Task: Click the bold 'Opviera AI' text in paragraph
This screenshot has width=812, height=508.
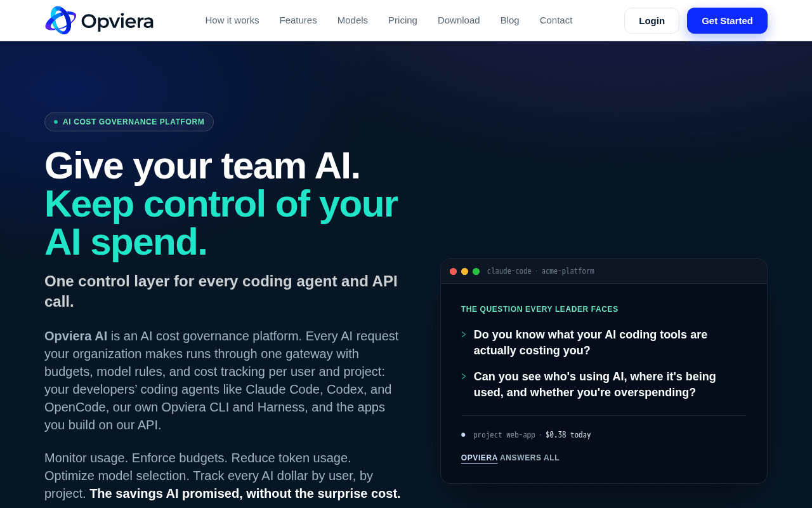Action: tap(76, 336)
